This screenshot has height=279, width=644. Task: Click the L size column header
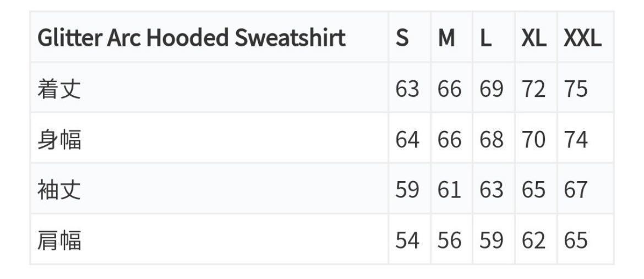pyautogui.click(x=485, y=38)
